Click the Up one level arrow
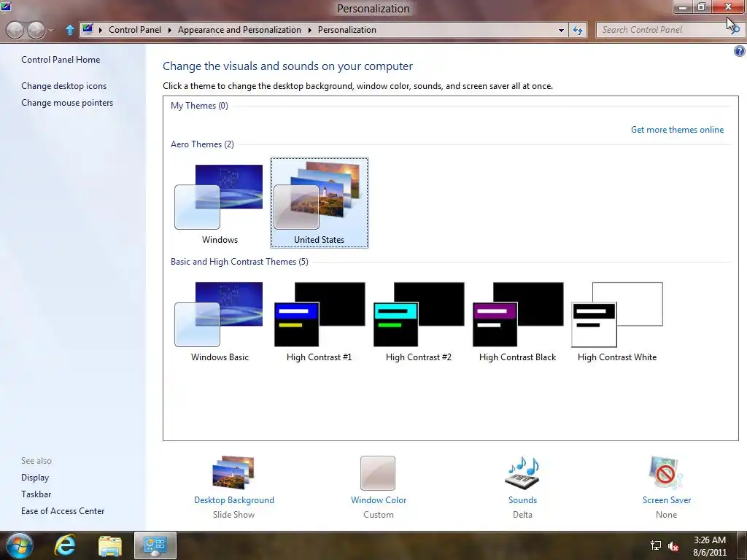This screenshot has width=747, height=560. (x=69, y=30)
